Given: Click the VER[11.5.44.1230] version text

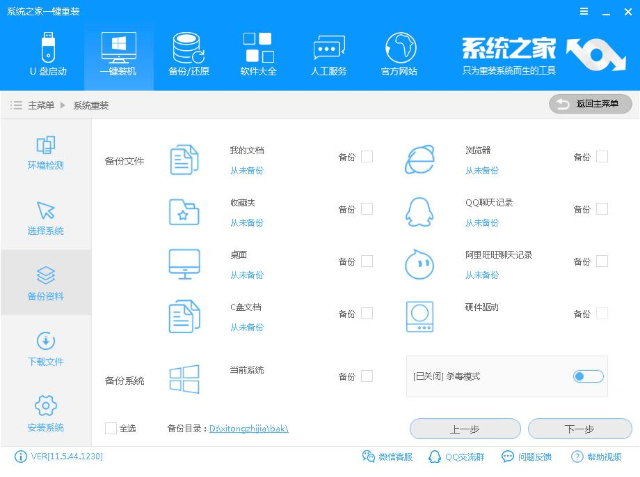Looking at the screenshot, I should [x=67, y=456].
